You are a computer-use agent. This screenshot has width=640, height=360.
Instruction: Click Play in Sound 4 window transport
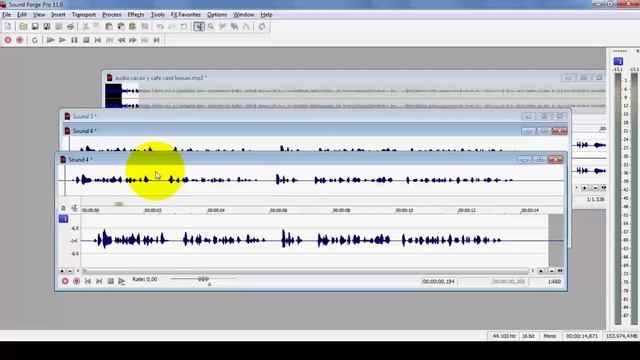tap(122, 281)
